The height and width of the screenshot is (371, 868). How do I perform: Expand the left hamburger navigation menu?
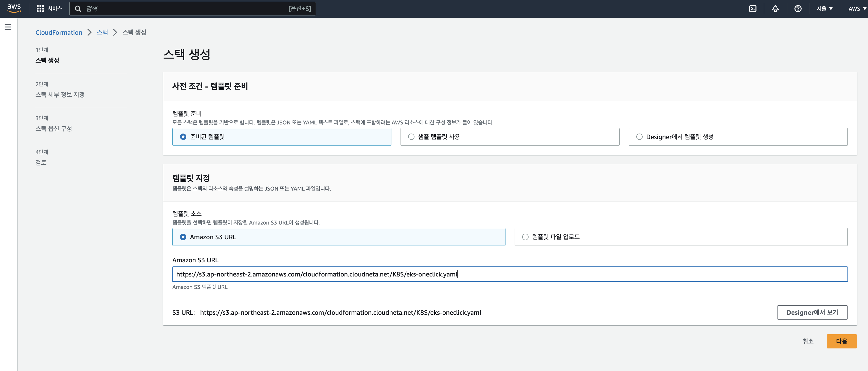[x=8, y=27]
